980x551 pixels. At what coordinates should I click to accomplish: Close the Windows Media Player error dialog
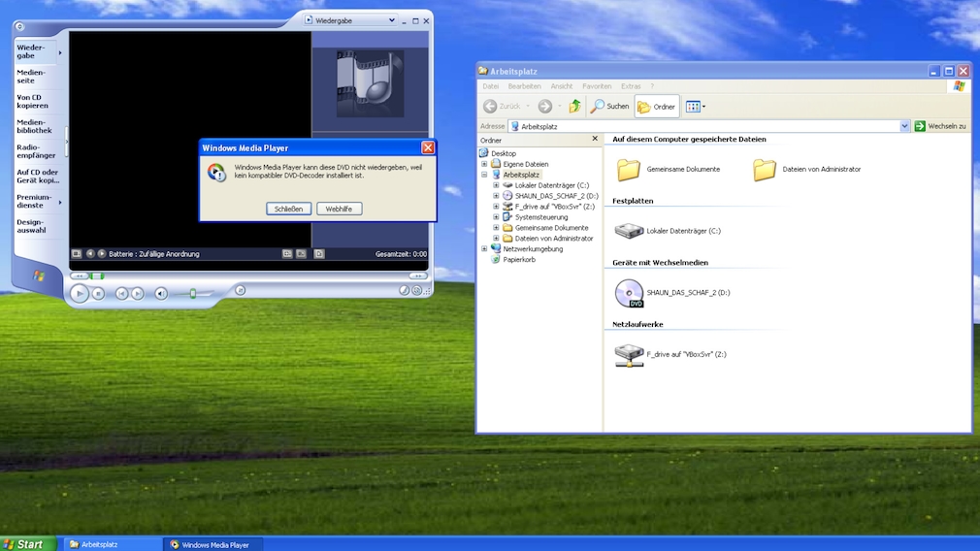(428, 148)
